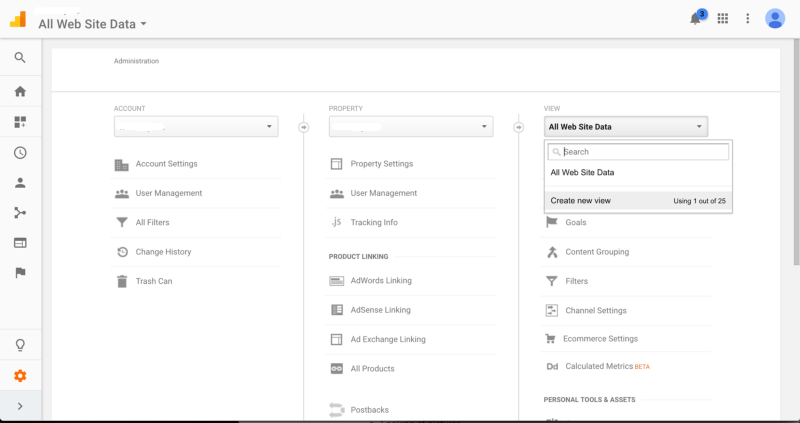Choose Create new view option
Image resolution: width=800 pixels, height=423 pixels.
pyautogui.click(x=581, y=201)
